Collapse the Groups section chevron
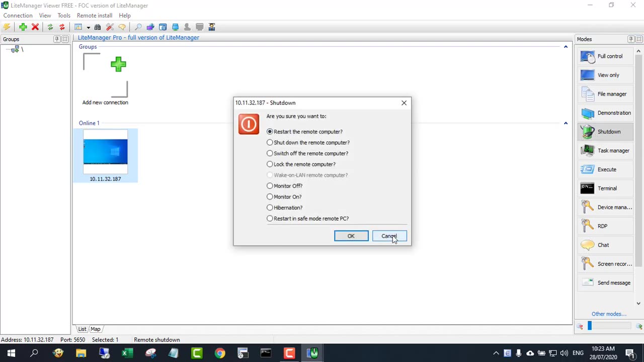The height and width of the screenshot is (362, 644). click(566, 47)
